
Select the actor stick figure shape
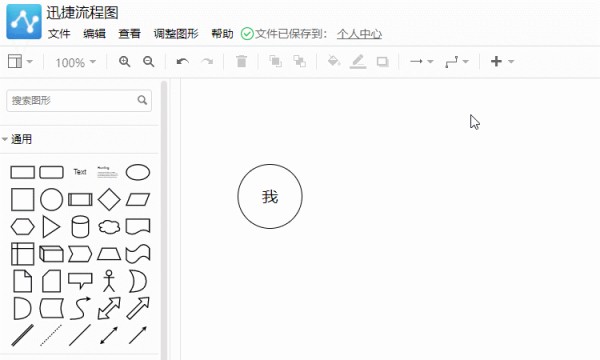pos(109,281)
